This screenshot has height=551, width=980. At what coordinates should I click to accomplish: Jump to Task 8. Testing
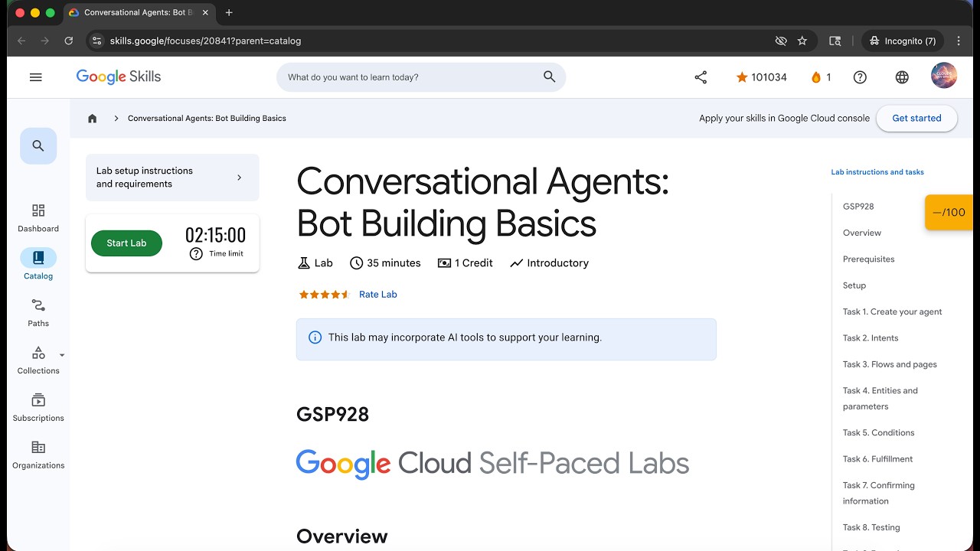click(x=871, y=527)
